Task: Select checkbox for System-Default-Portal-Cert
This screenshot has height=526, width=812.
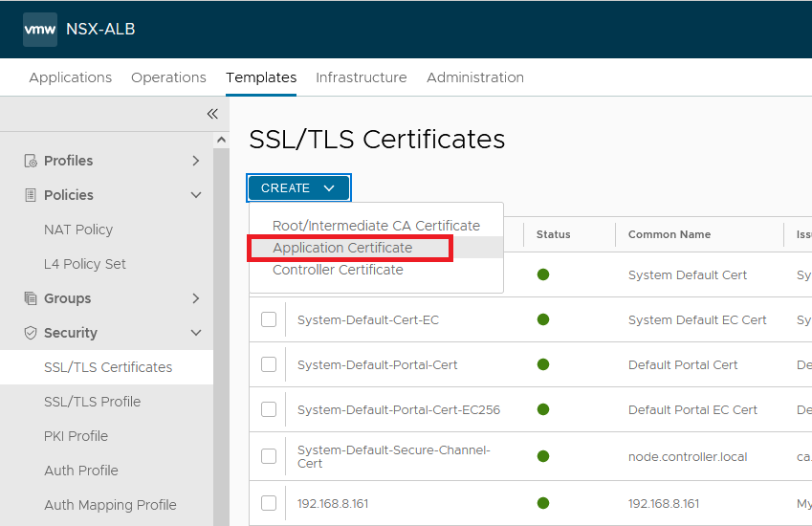Action: (x=269, y=364)
